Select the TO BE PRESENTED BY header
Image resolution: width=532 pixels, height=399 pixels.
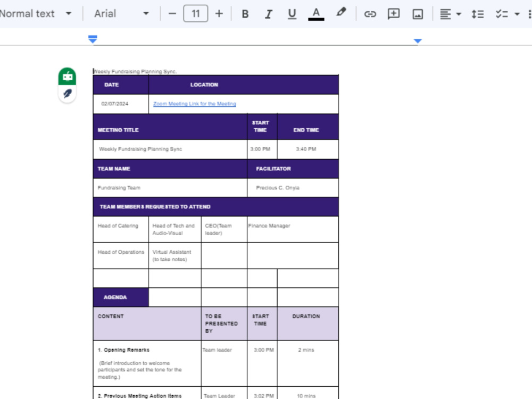pyautogui.click(x=224, y=323)
